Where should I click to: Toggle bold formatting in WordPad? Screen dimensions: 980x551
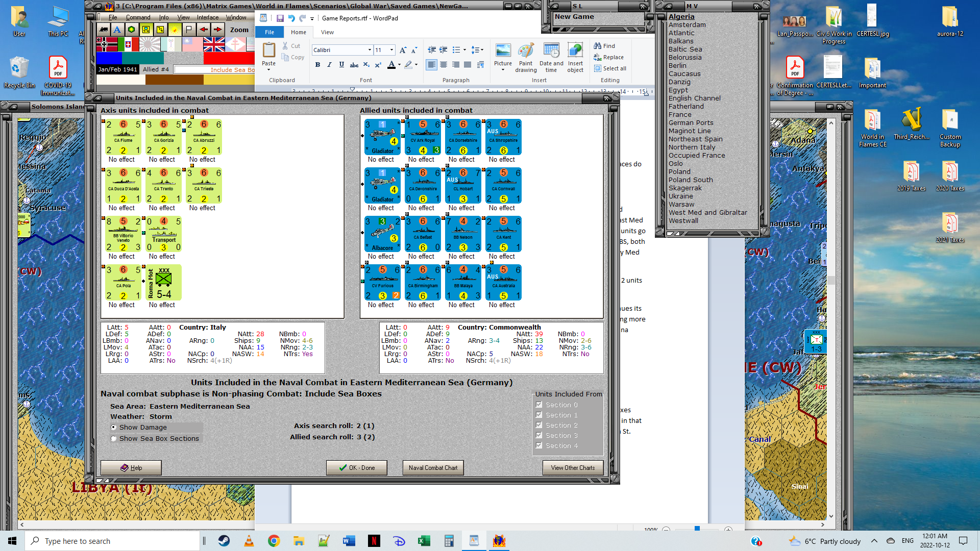point(317,65)
